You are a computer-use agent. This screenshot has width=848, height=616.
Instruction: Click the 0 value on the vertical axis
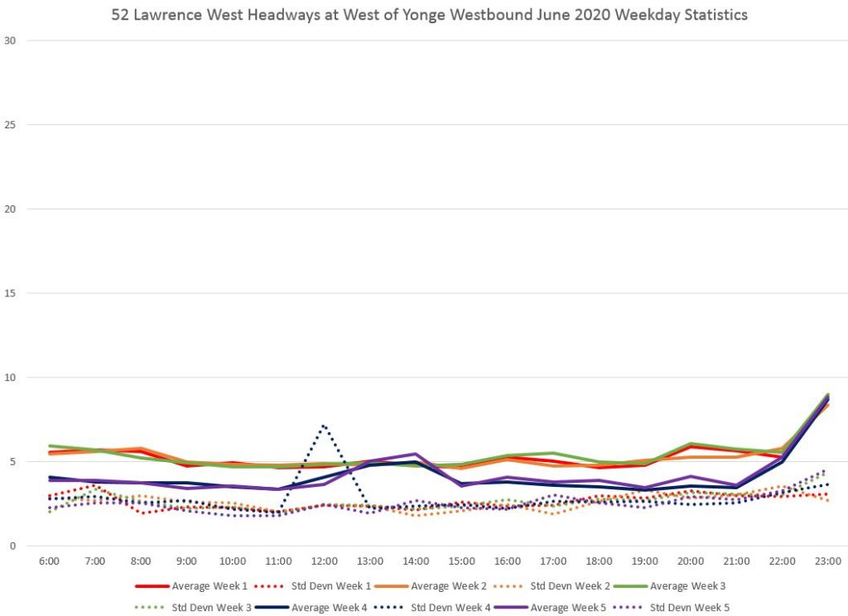click(x=11, y=546)
